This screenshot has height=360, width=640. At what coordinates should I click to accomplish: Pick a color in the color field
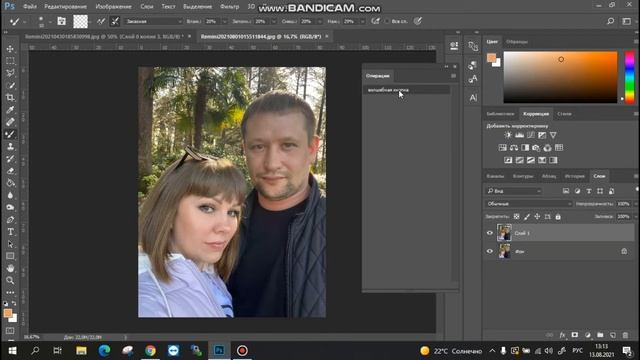click(560, 77)
